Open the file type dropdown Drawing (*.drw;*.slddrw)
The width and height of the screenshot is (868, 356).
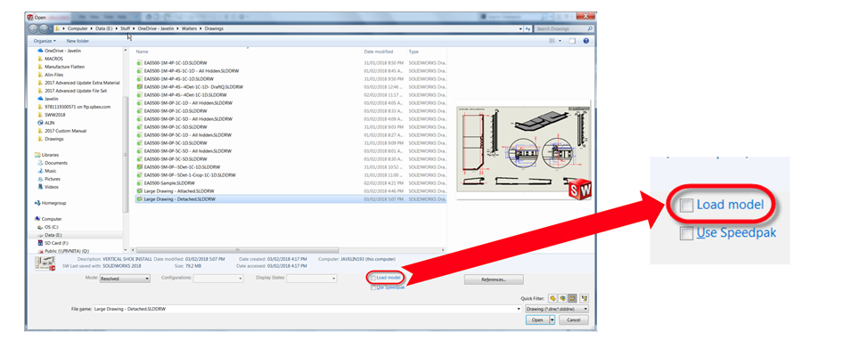click(x=556, y=309)
